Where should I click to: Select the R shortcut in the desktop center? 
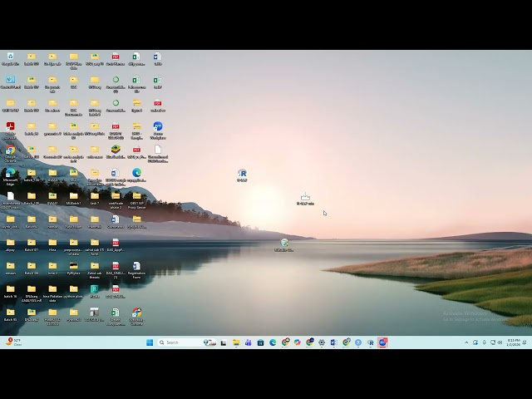(x=242, y=174)
